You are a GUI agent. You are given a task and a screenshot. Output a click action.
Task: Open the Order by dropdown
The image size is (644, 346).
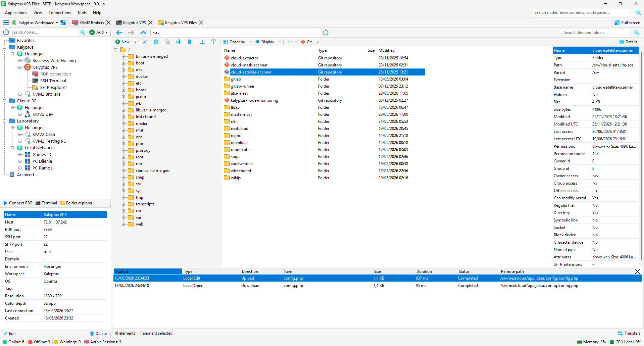pyautogui.click(x=237, y=42)
